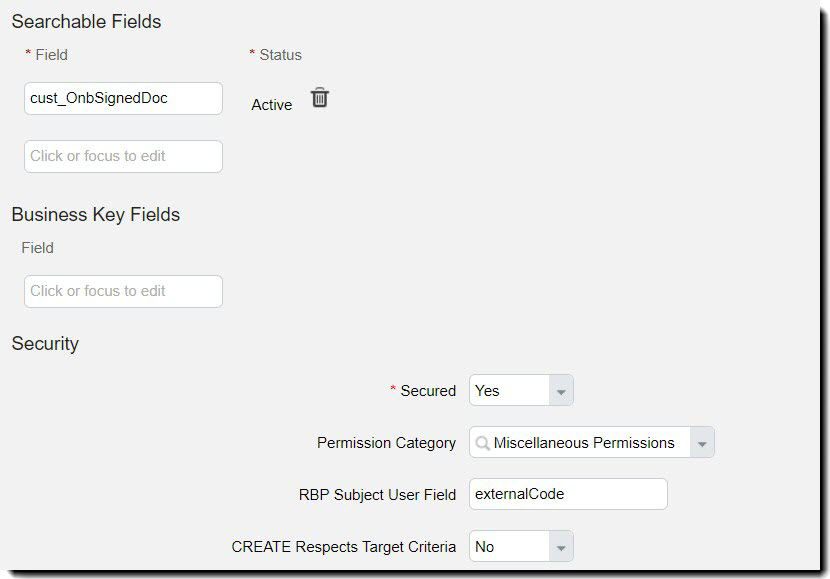
Task: Click the magnifier icon in Permission Category
Action: [482, 442]
